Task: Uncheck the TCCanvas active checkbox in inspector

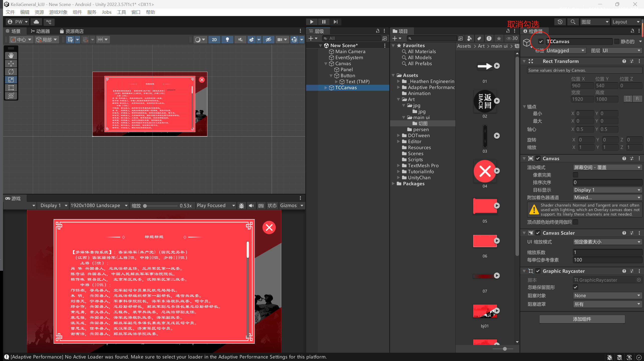Action: click(x=540, y=41)
